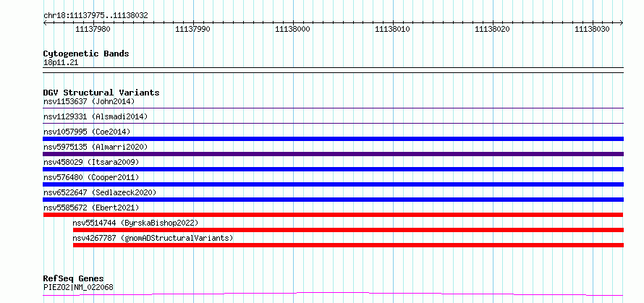Click the magenta PIEZO2 gene line
Viewport: 644px width, 303px height.
(x=333, y=294)
